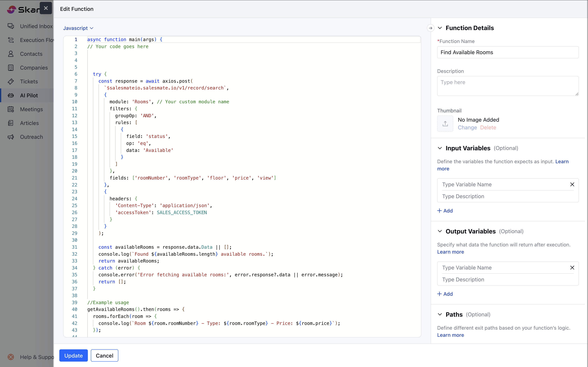Image resolution: width=588 pixels, height=367 pixels.
Task: Open Companies building icon in sidebar
Action: 11,67
